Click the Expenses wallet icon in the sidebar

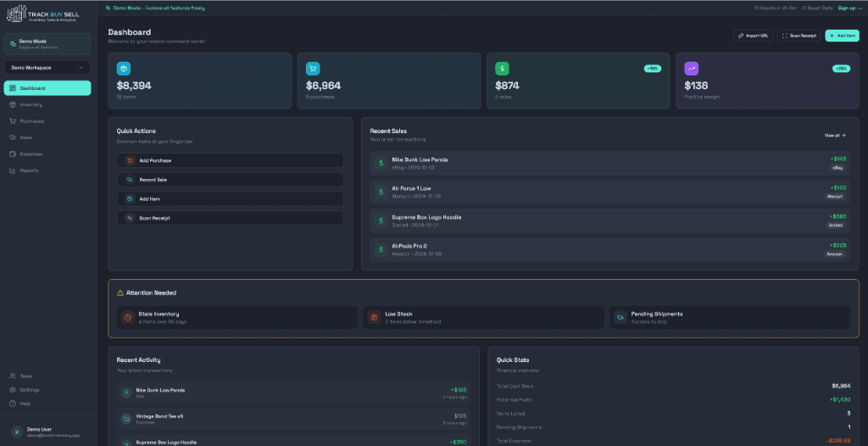pos(13,154)
